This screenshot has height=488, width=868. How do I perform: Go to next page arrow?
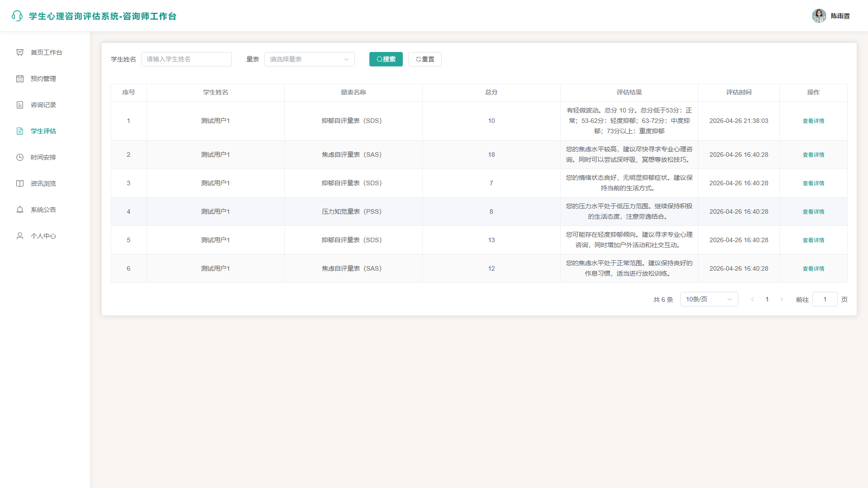tap(781, 299)
